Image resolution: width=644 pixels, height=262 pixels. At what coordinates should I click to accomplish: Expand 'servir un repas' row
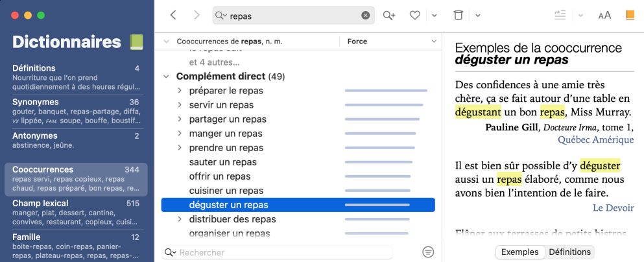(x=180, y=104)
